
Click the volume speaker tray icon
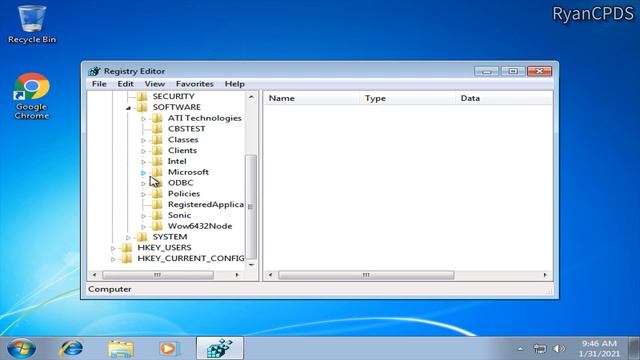point(559,349)
